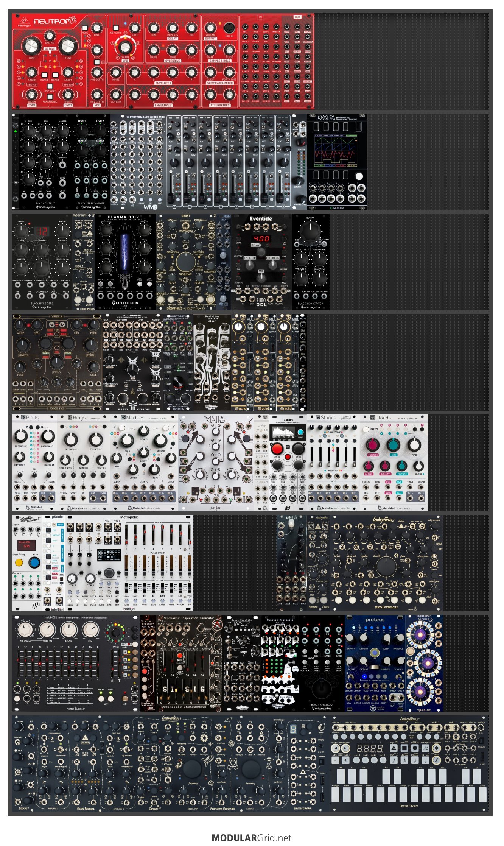Select the Bastl Citadel Alchemist module
The height and width of the screenshot is (846, 504).
(x=133, y=362)
